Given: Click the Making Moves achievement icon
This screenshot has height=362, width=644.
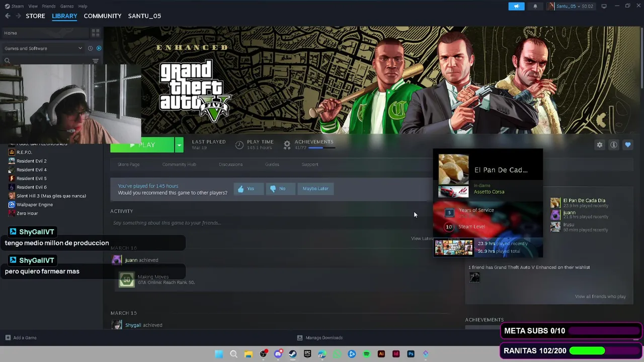Looking at the screenshot, I should [127, 280].
